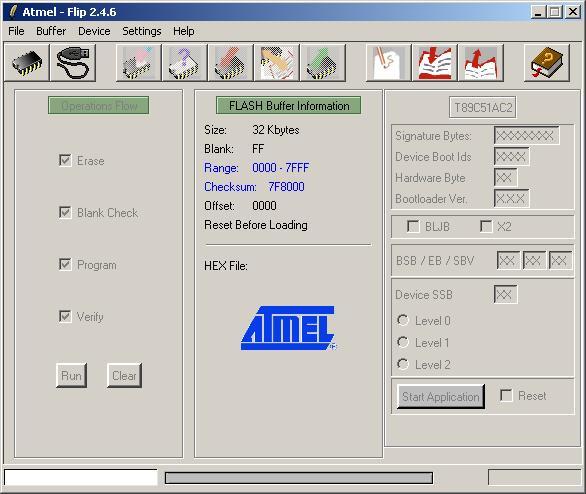
Task: Click the progress bar in status area
Action: 299,478
